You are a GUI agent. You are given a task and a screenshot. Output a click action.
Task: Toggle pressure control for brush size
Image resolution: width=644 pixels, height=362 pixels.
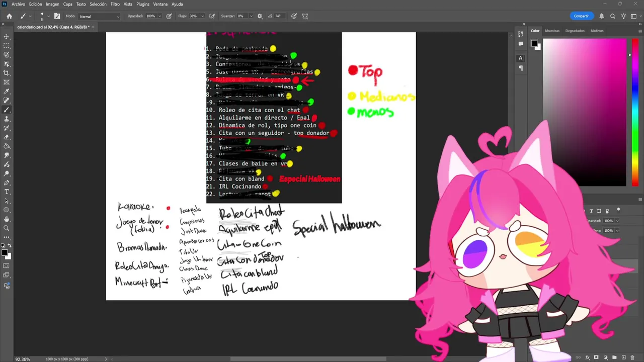pyautogui.click(x=294, y=16)
